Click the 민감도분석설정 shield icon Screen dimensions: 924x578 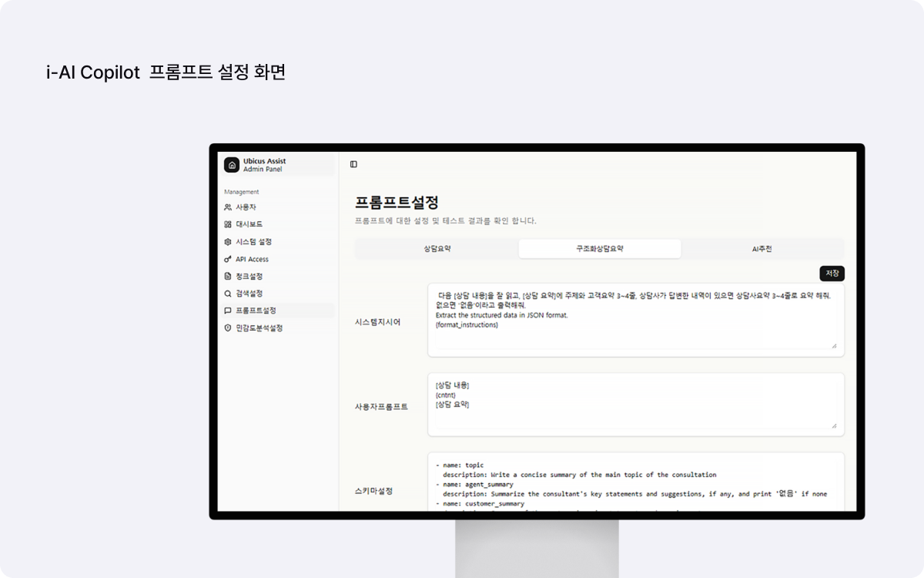point(228,328)
